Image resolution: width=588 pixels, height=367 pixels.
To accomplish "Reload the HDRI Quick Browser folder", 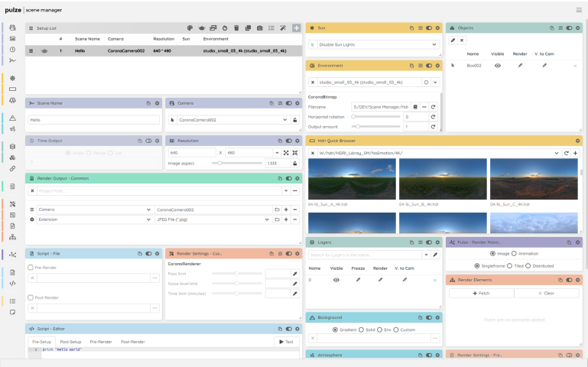I will tap(565, 153).
